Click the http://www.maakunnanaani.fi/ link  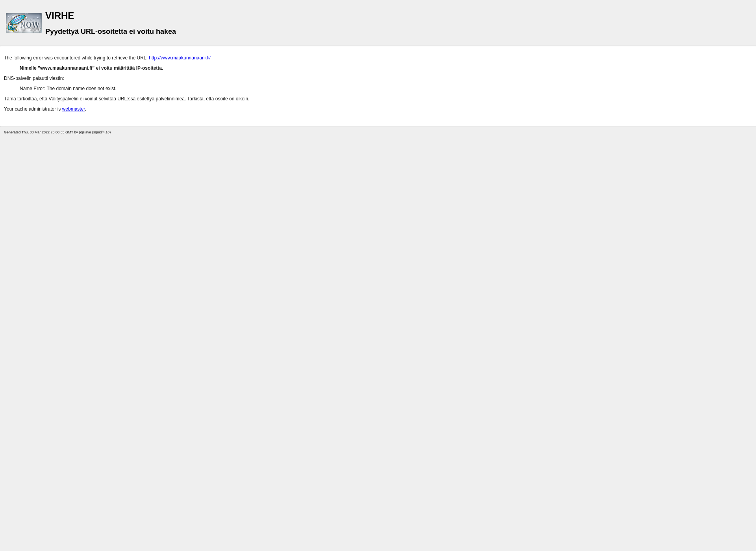[x=180, y=57]
